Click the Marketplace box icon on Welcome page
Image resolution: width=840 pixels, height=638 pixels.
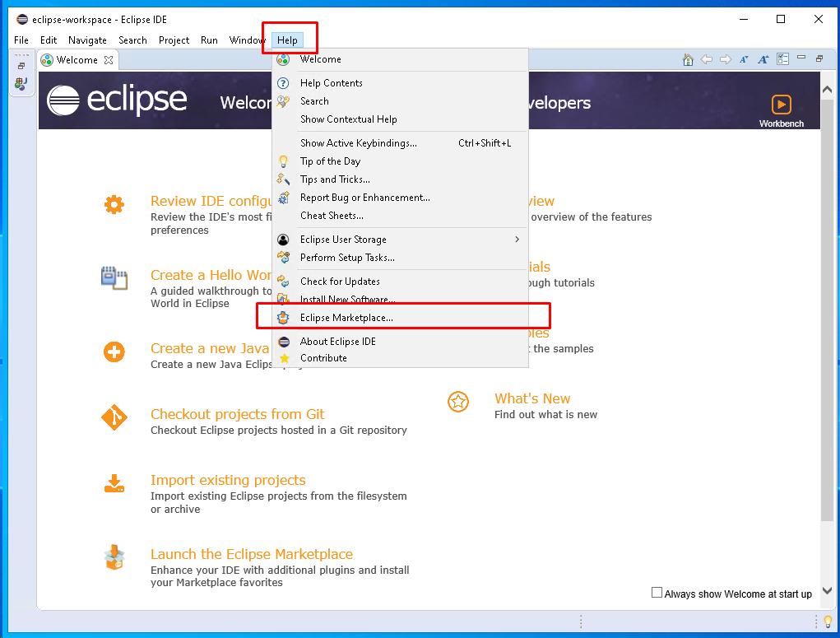pyautogui.click(x=114, y=557)
